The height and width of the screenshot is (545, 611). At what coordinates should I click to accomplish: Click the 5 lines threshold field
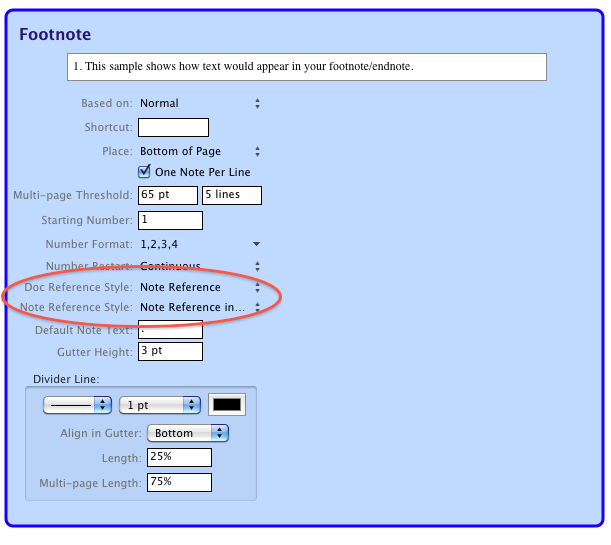231,195
